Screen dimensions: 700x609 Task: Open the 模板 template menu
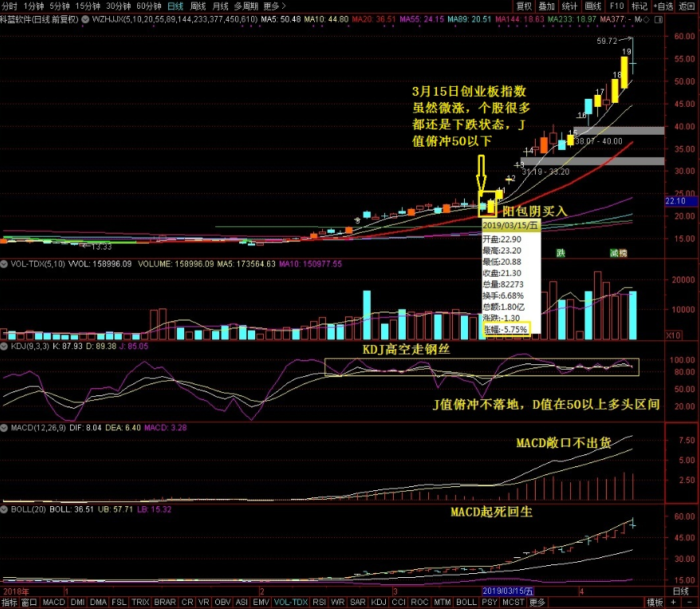(655, 603)
